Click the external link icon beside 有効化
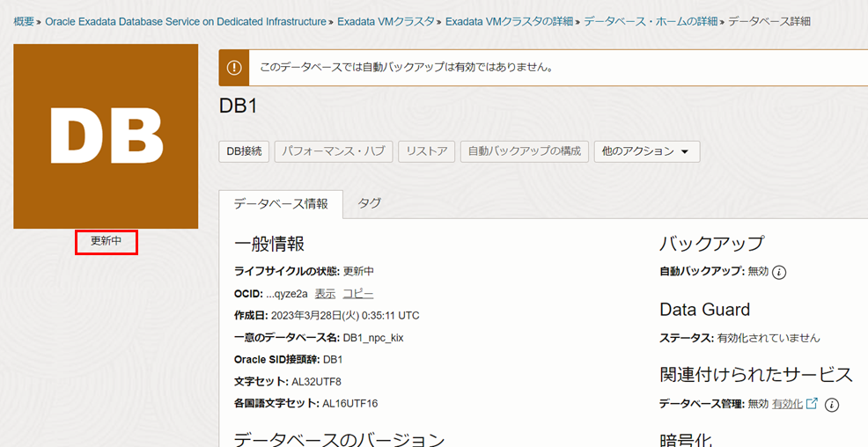Viewport: 868px width, 447px height. pos(812,404)
